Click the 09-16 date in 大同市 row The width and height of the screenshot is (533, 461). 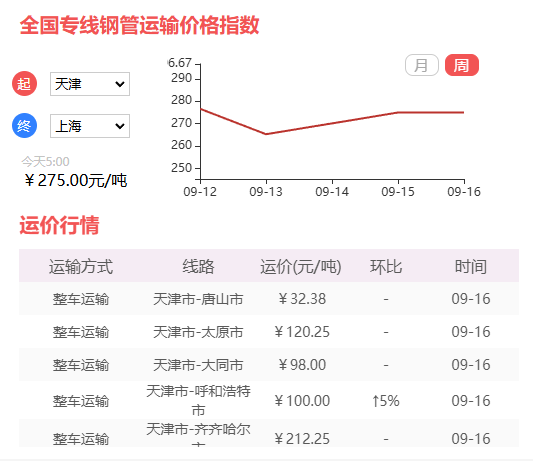(x=471, y=365)
